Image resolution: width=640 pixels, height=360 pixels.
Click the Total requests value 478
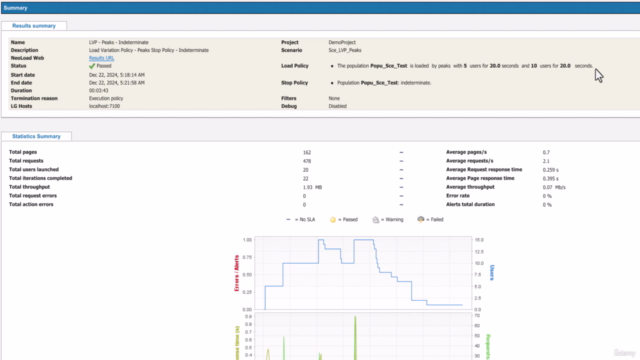tap(307, 161)
